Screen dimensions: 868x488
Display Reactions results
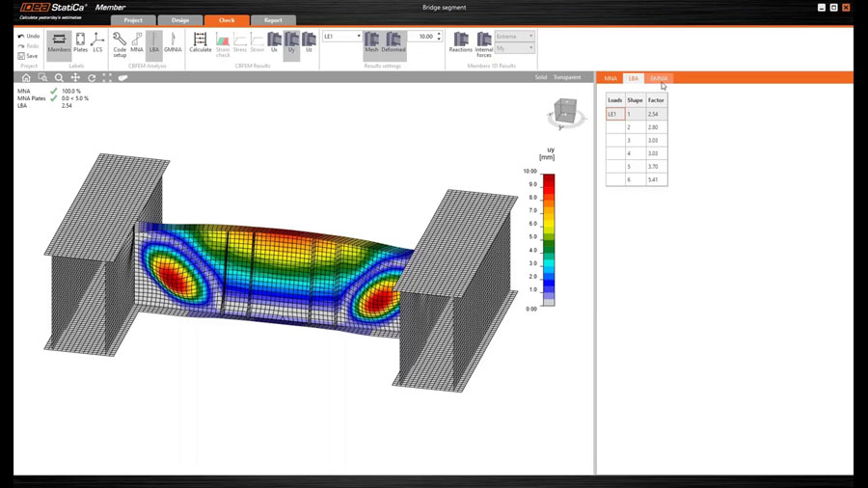coord(461,42)
